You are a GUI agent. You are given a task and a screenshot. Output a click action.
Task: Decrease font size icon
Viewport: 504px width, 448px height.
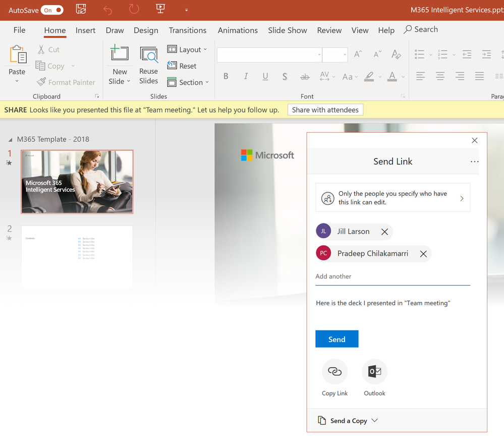(x=377, y=54)
